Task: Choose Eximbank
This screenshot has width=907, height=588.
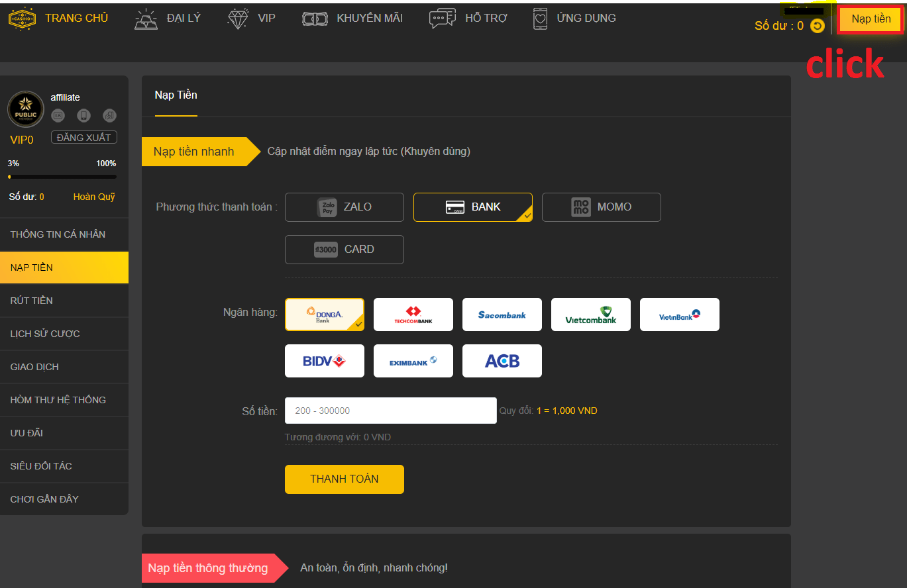Action: tap(413, 361)
